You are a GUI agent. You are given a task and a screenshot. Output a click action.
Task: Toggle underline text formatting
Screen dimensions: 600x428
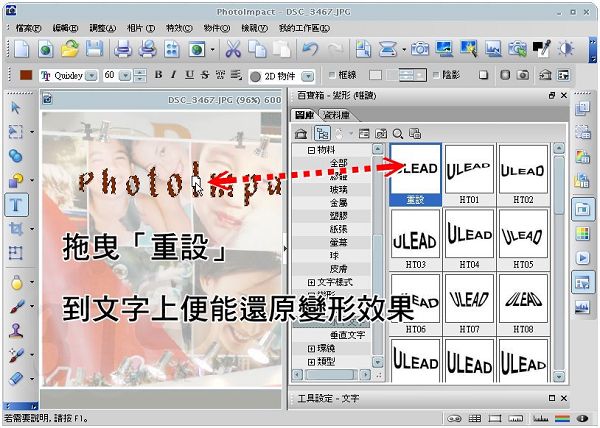(x=189, y=75)
